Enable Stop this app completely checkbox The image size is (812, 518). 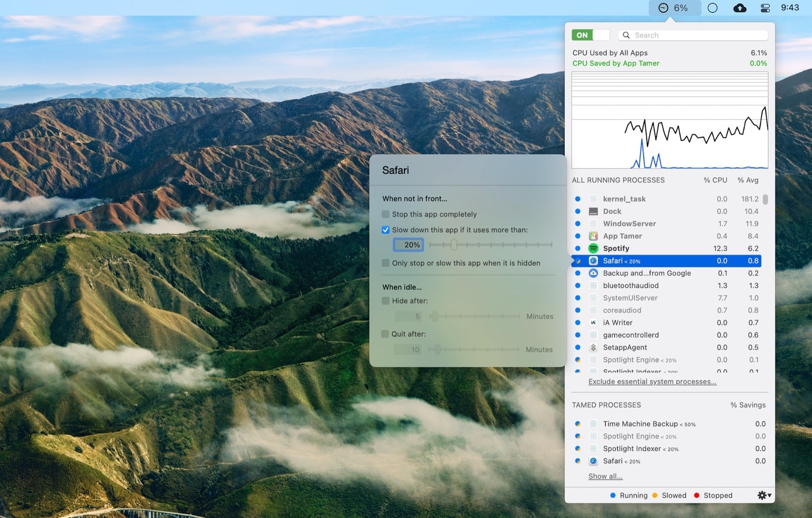point(386,214)
